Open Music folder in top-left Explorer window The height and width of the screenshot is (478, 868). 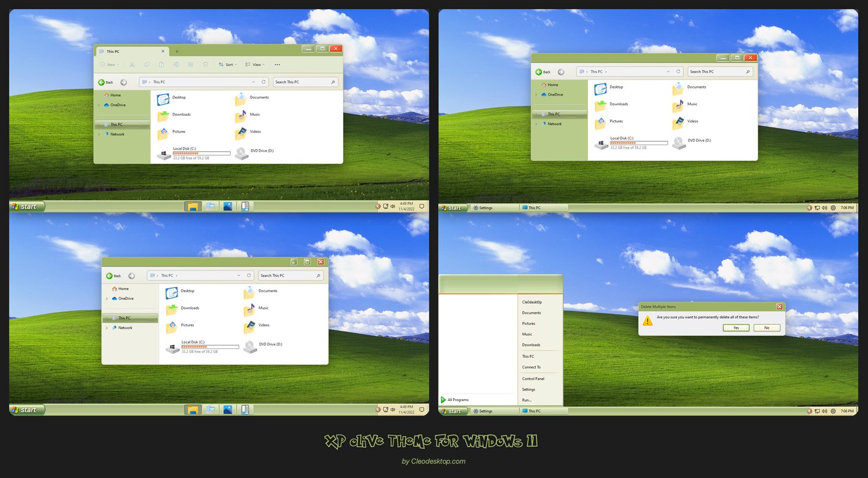coord(248,116)
